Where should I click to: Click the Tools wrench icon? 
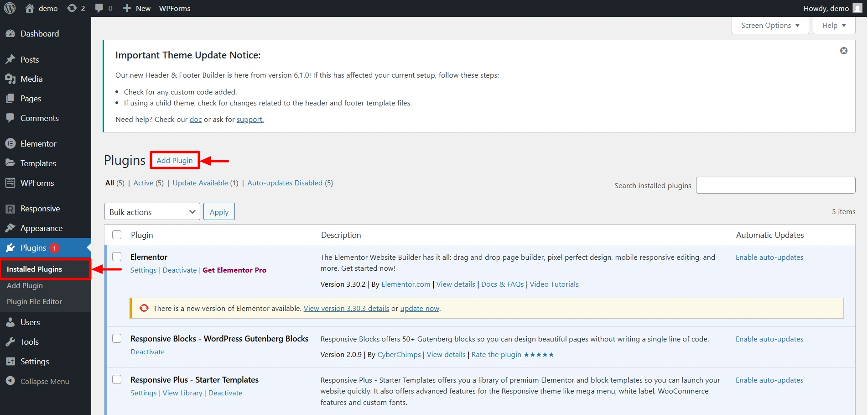10,341
